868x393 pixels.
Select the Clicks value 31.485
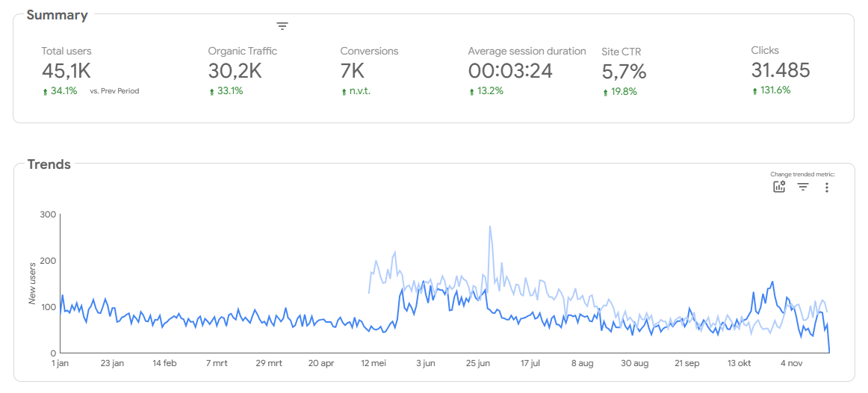pos(781,69)
